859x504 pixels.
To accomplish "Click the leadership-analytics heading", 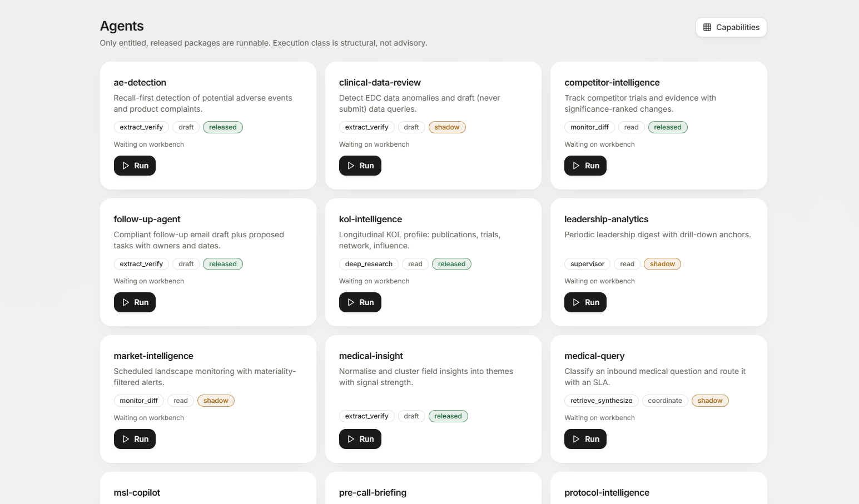I will click(607, 219).
